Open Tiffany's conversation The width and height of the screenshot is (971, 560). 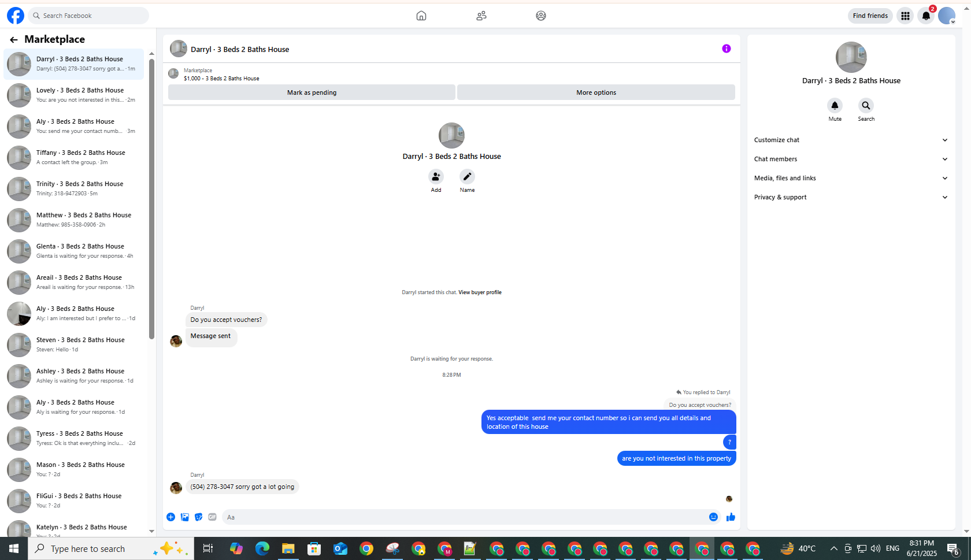(x=74, y=157)
